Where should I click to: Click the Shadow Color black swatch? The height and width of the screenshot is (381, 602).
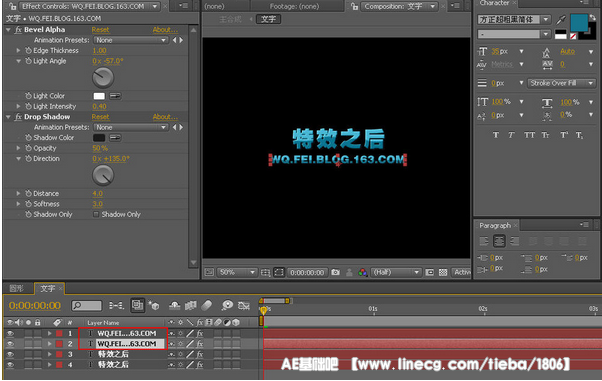click(99, 137)
